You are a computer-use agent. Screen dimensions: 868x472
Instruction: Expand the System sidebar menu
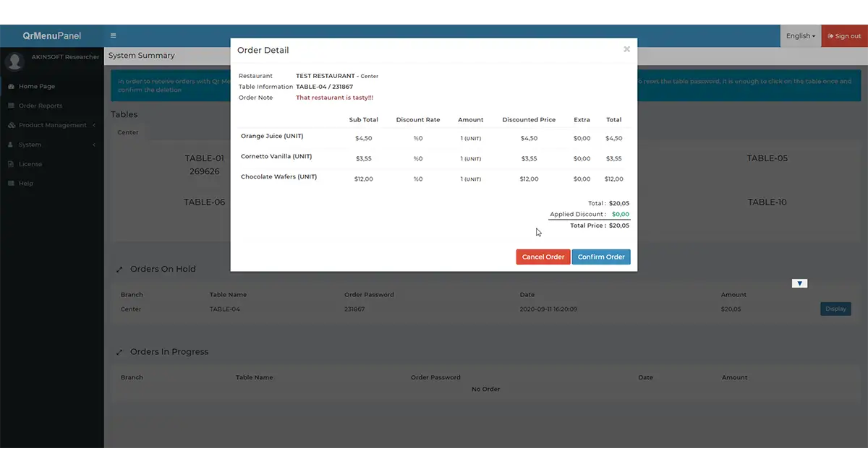click(x=52, y=145)
